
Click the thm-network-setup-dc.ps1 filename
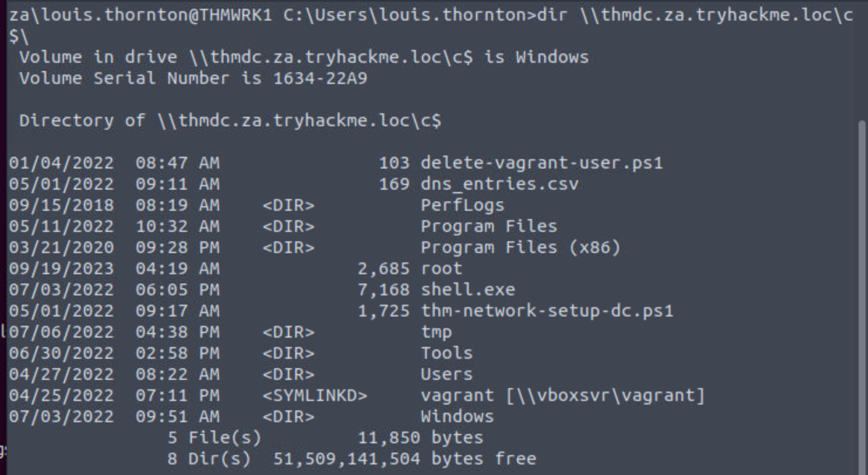click(546, 311)
